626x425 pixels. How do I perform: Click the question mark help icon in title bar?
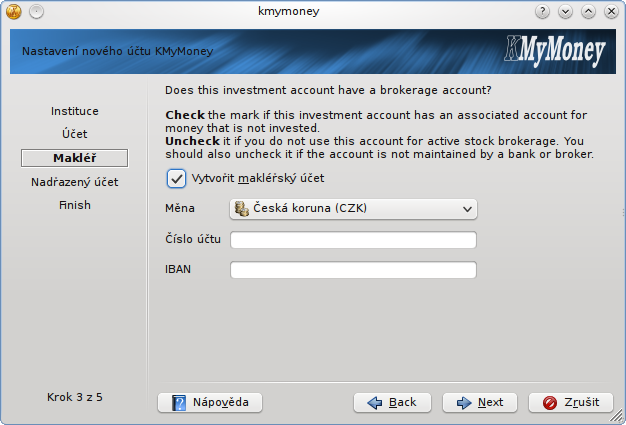pos(542,12)
